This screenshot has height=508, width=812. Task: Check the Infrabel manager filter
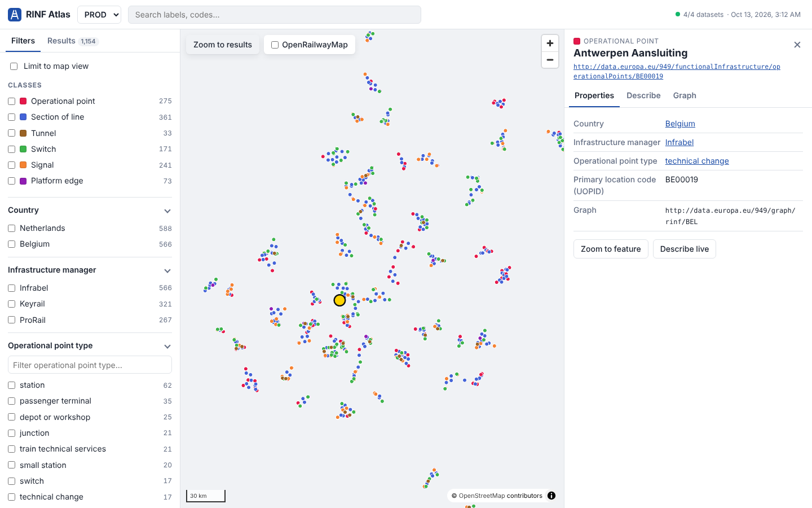pyautogui.click(x=11, y=288)
